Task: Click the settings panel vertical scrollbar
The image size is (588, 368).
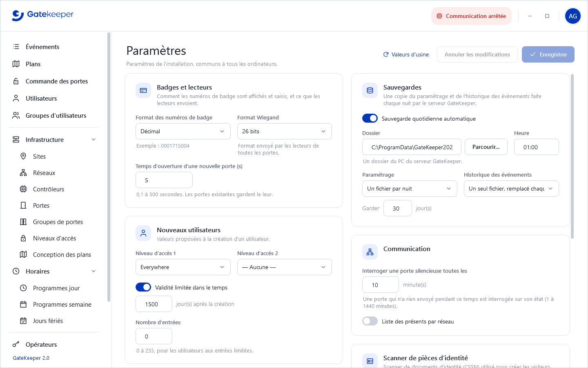Action: coord(572,156)
